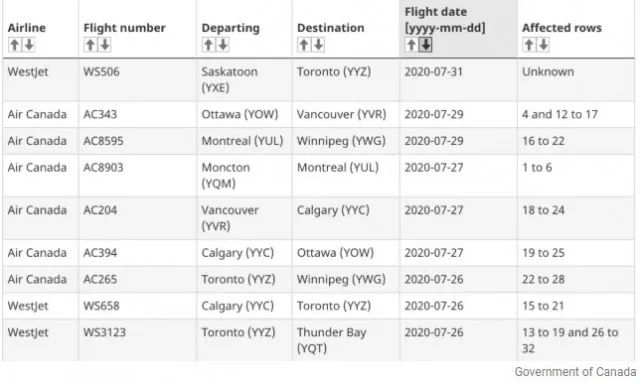The image size is (640, 383).
Task: Sort Airline column descending
Action: 29,45
